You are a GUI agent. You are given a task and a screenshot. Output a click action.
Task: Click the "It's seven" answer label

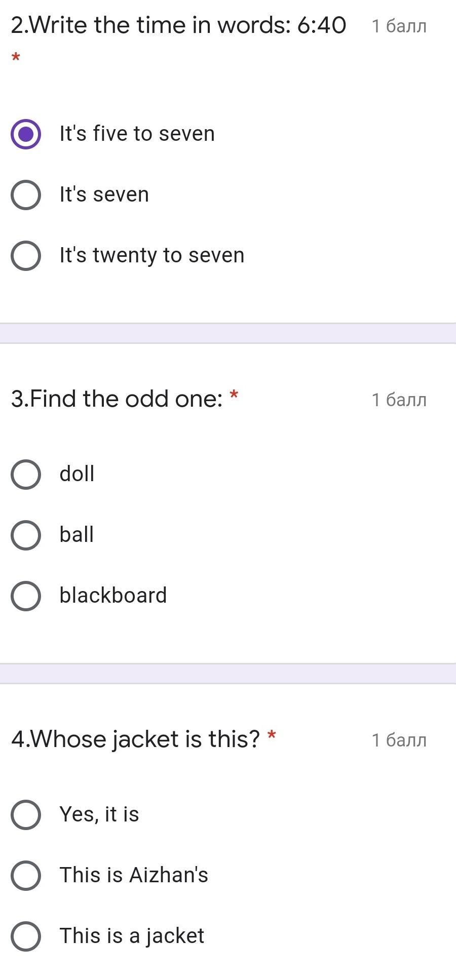pos(104,194)
